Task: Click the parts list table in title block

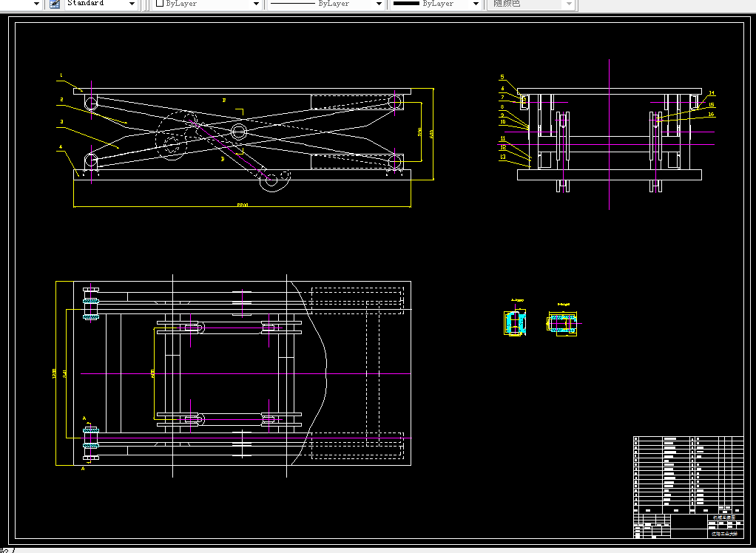Action: 689,475
